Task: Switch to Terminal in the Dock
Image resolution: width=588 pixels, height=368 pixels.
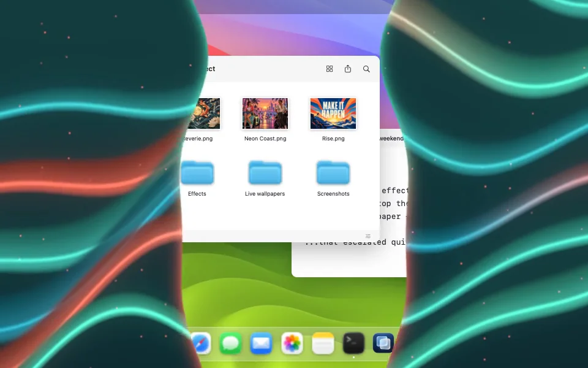Action: click(x=353, y=343)
